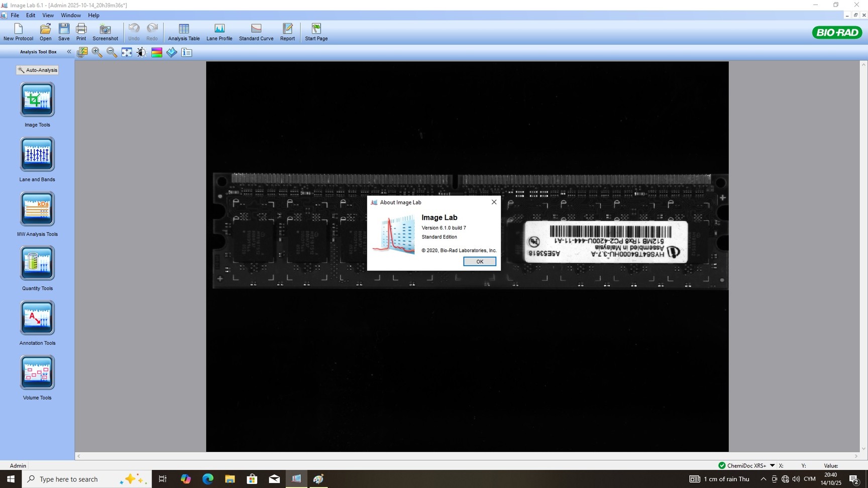Click the Fit to Window icon
The height and width of the screenshot is (488, 868).
[x=127, y=52]
